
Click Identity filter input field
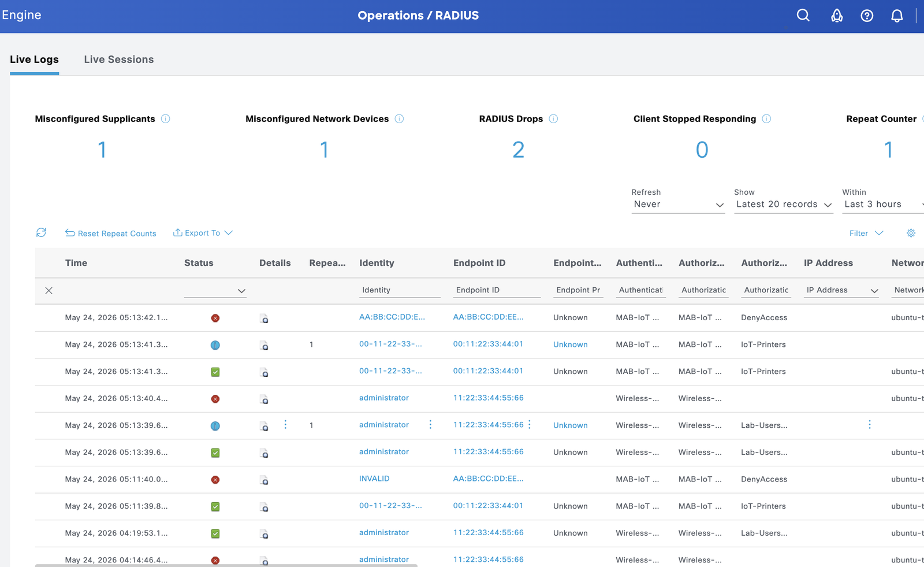[x=400, y=290]
